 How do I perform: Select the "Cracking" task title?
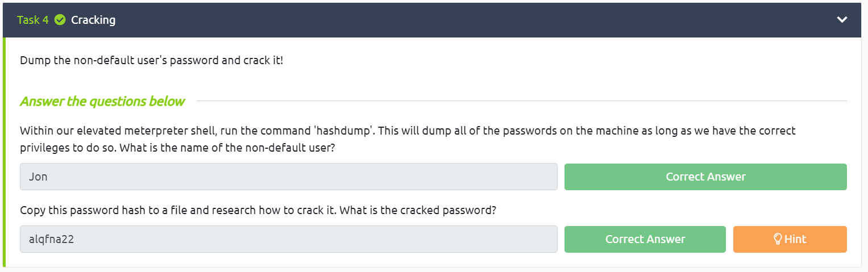click(93, 20)
